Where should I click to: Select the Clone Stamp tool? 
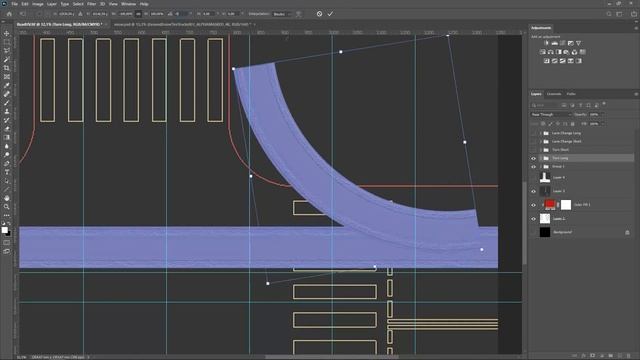click(x=7, y=111)
